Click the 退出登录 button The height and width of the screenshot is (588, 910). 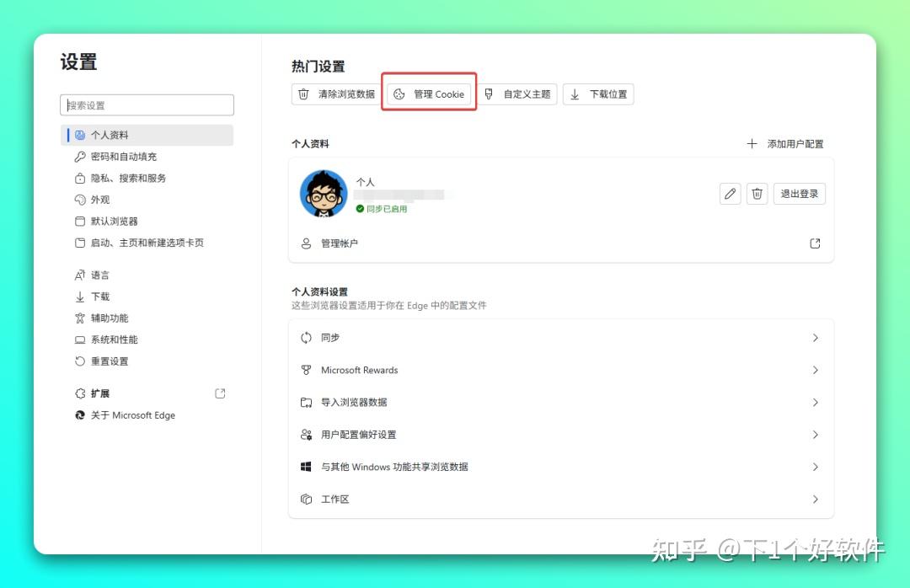(799, 193)
